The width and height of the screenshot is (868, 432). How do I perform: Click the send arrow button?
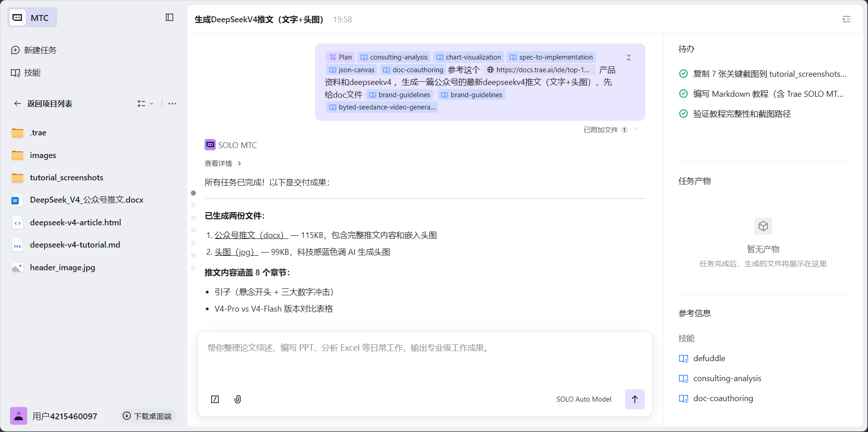(x=634, y=399)
